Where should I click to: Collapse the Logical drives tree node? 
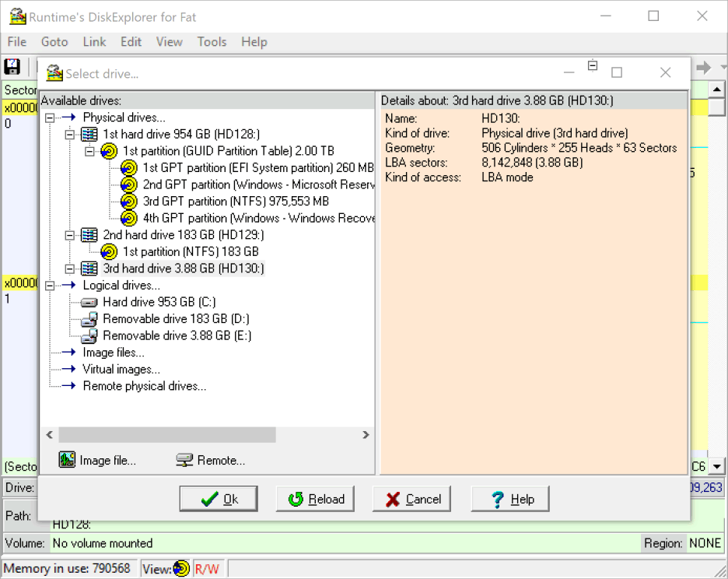[51, 286]
